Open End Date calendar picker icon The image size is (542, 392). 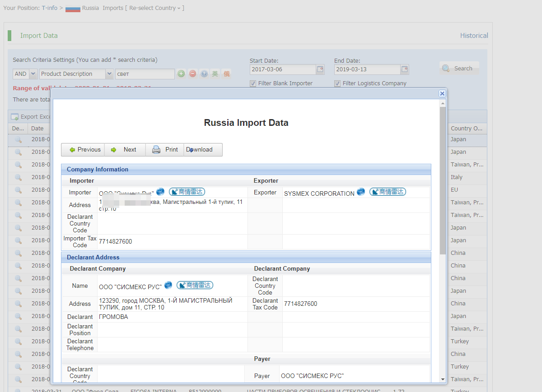(x=405, y=69)
